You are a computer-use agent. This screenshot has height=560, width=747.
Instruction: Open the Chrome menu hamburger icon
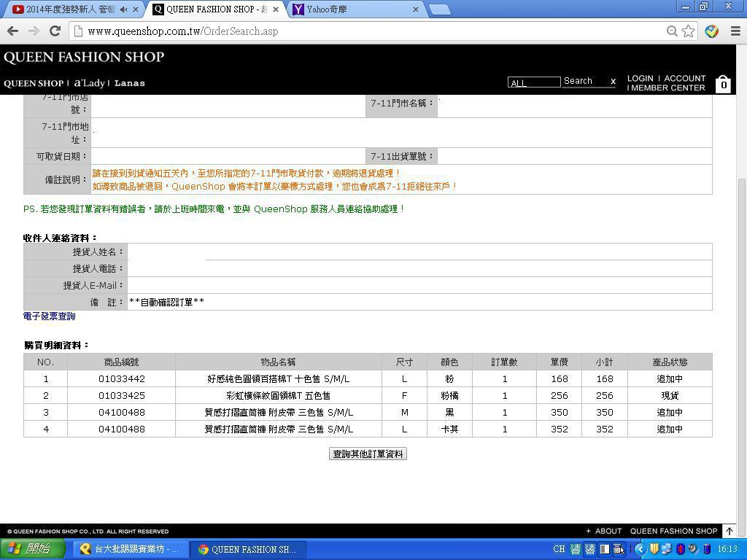pyautogui.click(x=735, y=31)
